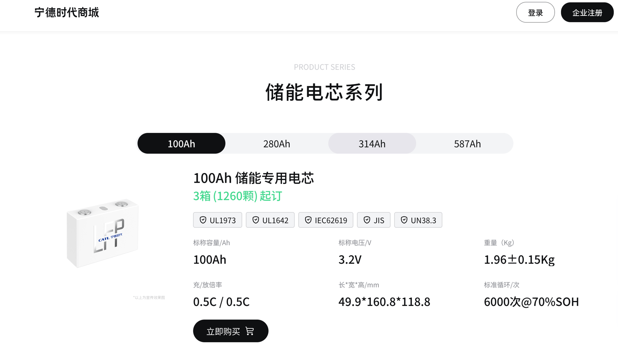Click the 3.2V nominal voltage value

350,259
